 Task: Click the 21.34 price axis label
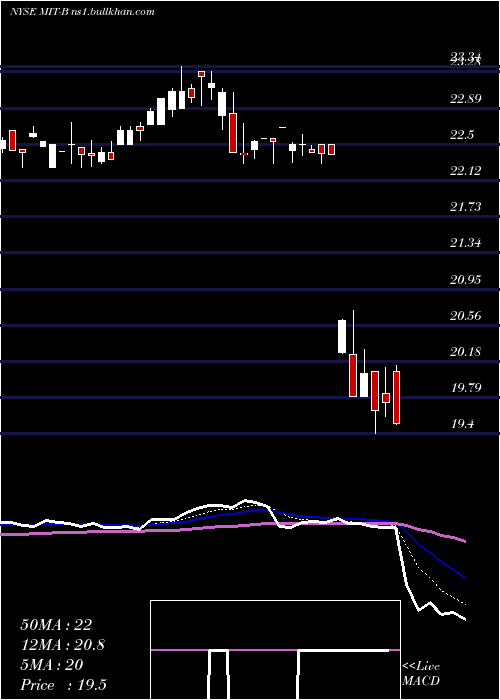coord(466,243)
